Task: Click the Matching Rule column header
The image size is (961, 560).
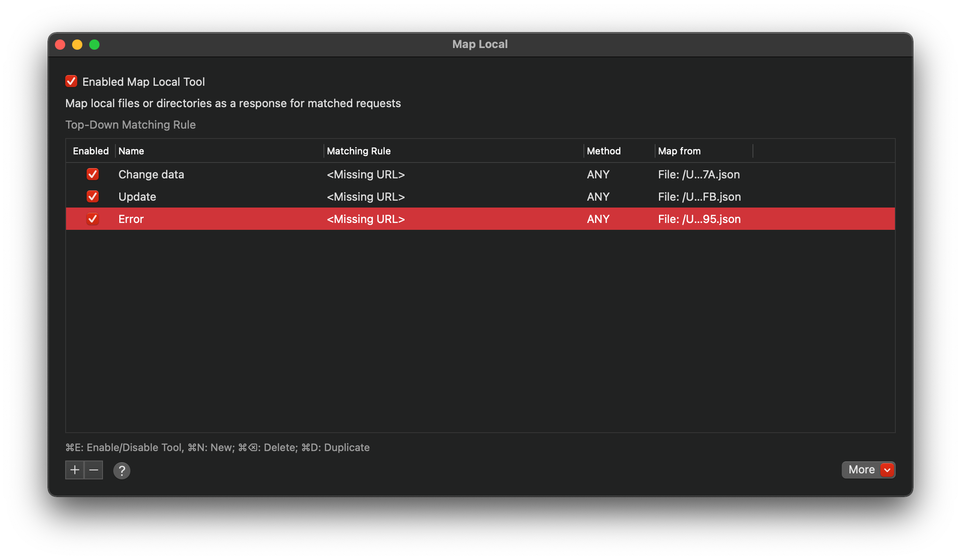Action: (x=359, y=151)
